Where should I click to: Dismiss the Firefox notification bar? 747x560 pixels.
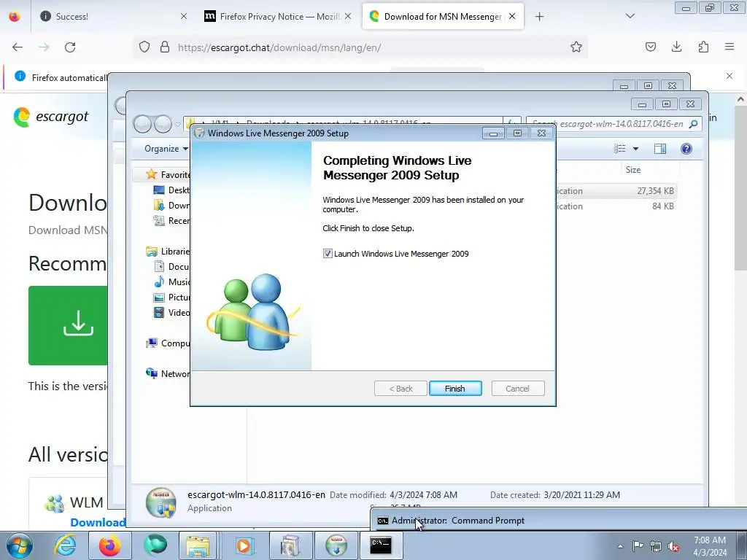[x=729, y=76]
